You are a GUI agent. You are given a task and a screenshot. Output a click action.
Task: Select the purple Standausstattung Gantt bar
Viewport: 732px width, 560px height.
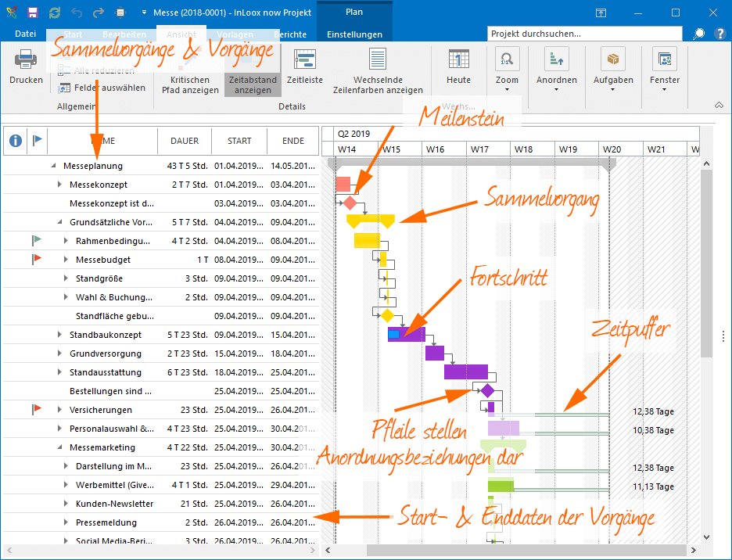point(466,372)
